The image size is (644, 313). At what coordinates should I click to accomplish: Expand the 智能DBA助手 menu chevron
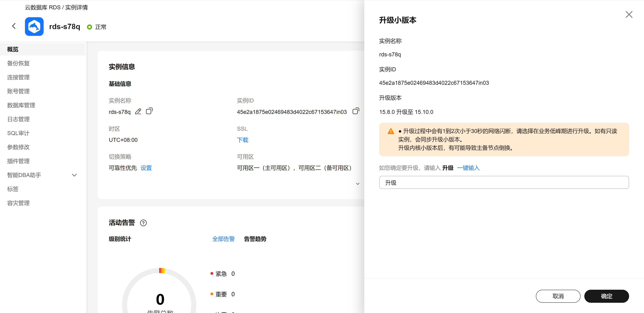point(74,175)
